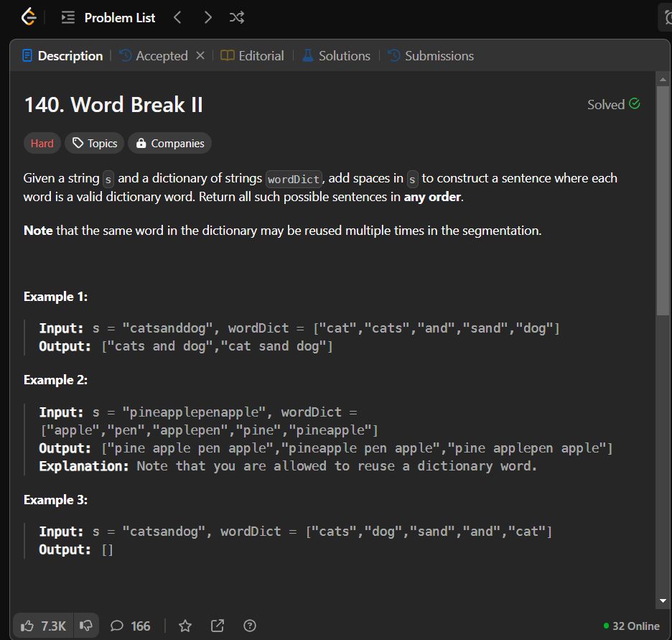672x640 pixels.
Task: Open the Accepted submission tab
Action: click(x=154, y=56)
